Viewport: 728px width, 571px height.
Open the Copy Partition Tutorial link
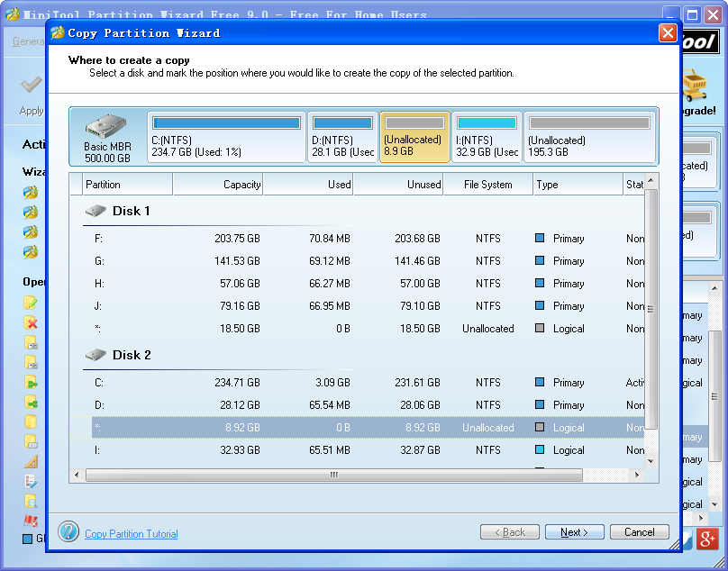click(x=132, y=534)
